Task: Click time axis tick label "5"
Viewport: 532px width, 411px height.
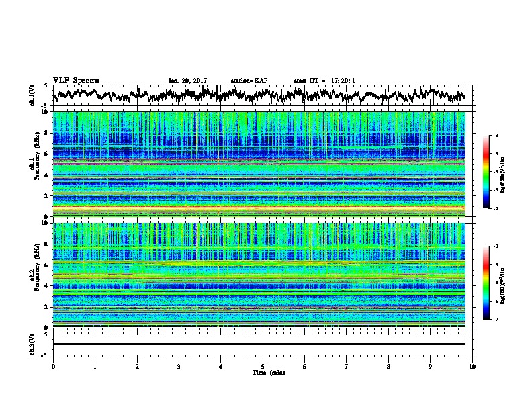Action: tap(263, 367)
